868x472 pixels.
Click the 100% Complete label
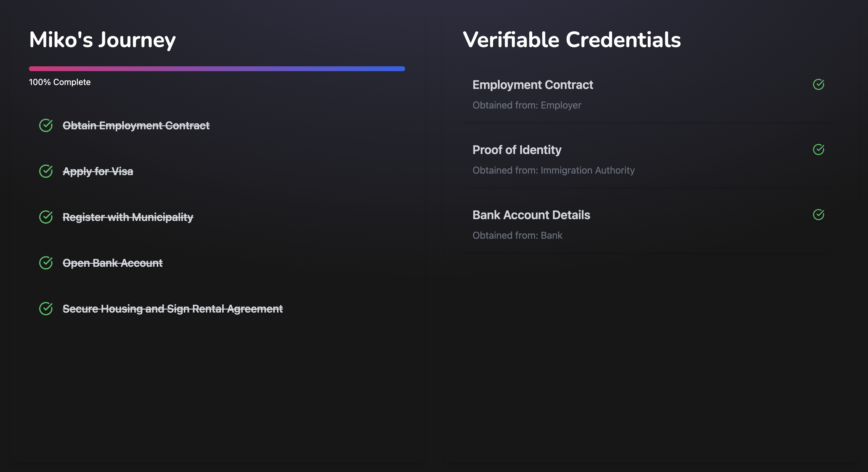(60, 82)
